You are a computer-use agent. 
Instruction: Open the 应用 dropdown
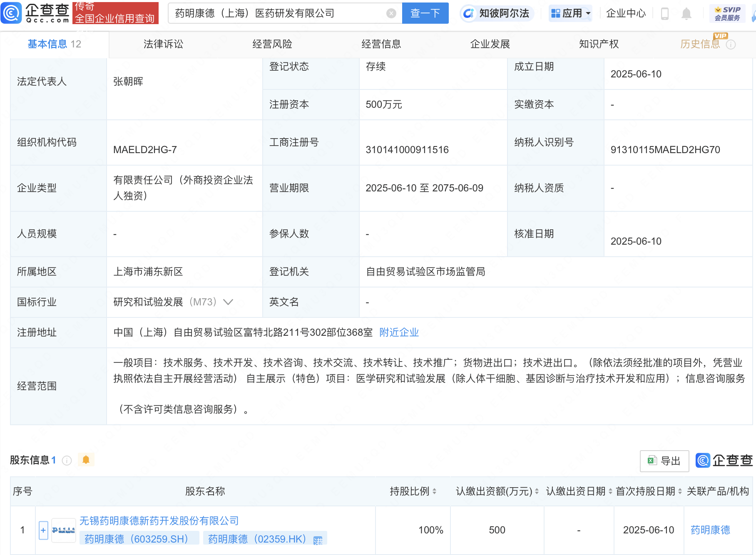coord(569,13)
